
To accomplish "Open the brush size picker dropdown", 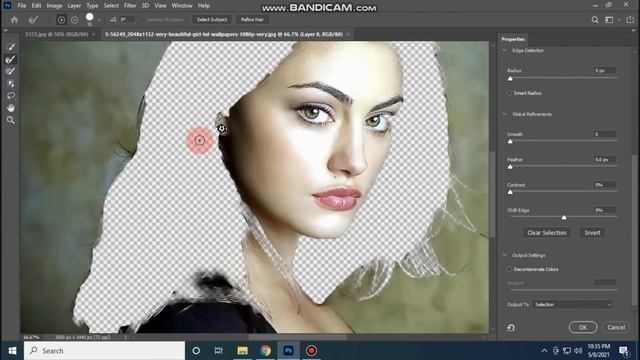I will point(99,20).
